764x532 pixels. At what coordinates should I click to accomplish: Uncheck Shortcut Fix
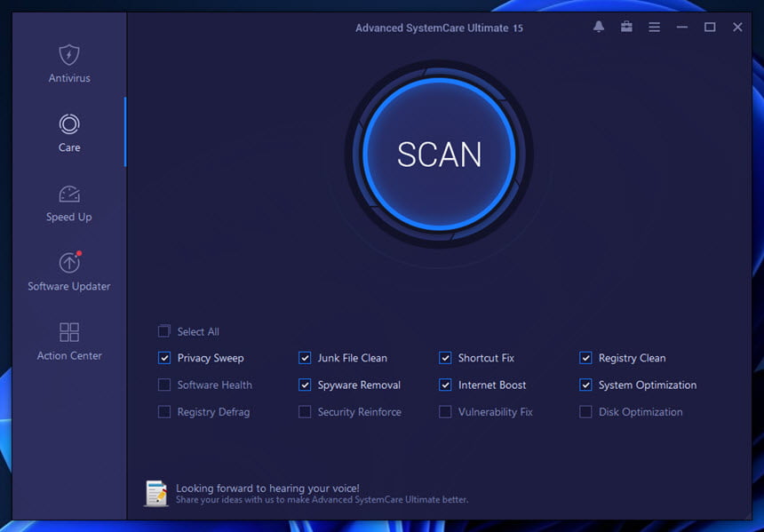[445, 358]
